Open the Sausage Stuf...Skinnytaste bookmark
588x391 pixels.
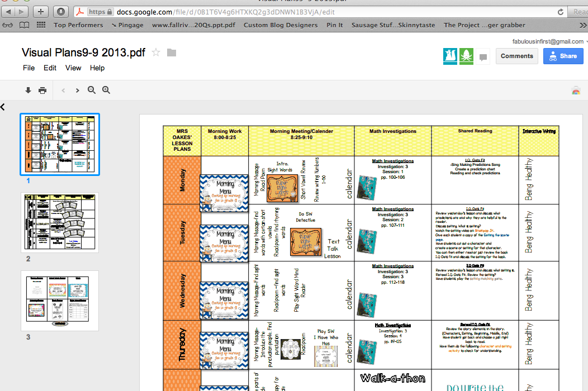pos(393,25)
